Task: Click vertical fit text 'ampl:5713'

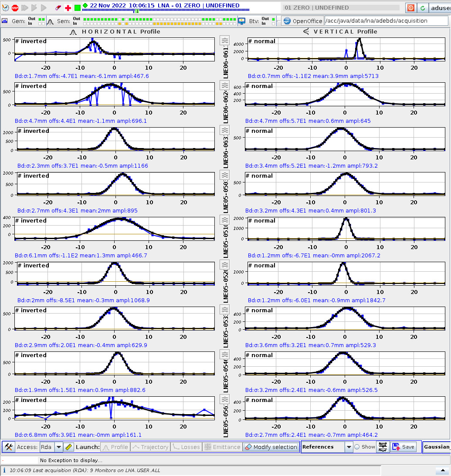Action: click(x=364, y=76)
